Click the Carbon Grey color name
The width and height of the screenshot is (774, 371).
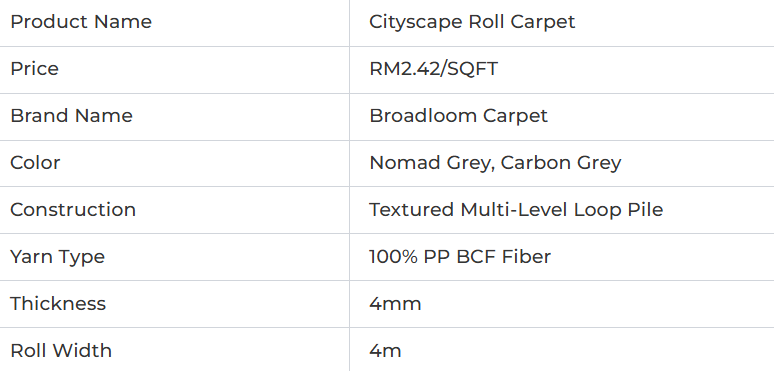[x=561, y=163]
